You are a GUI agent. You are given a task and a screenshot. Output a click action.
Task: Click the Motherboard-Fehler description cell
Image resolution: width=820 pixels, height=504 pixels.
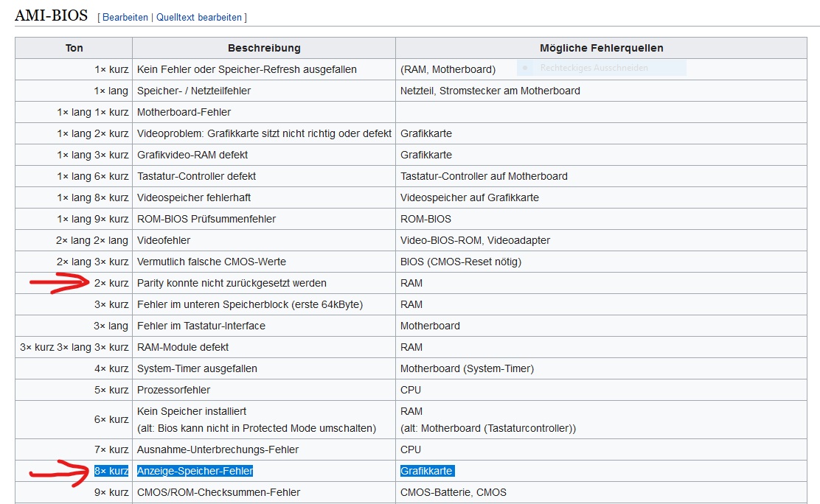point(184,112)
